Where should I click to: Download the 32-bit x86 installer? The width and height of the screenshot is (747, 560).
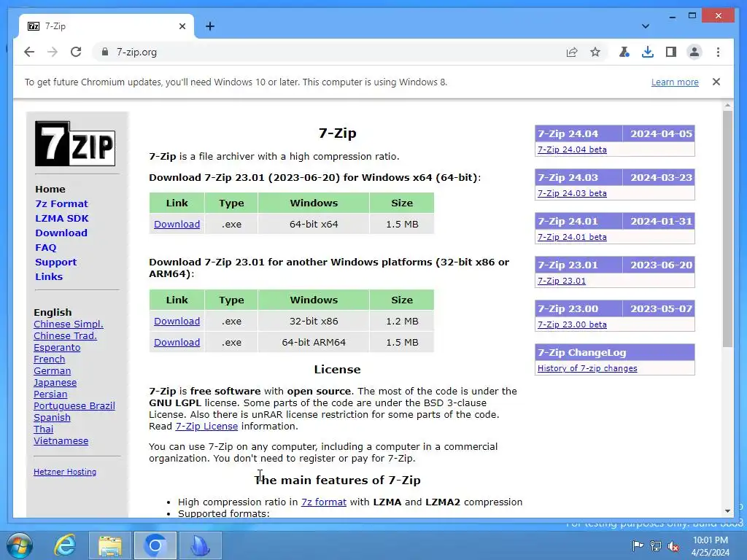[177, 322]
